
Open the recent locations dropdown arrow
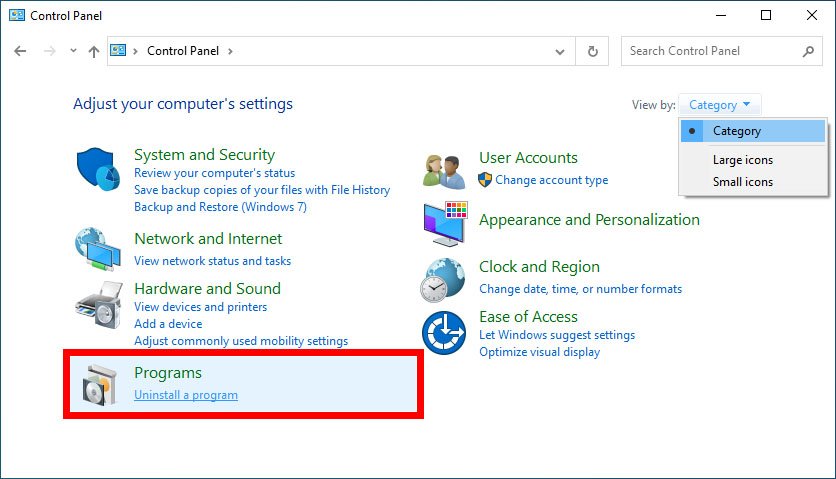[73, 51]
